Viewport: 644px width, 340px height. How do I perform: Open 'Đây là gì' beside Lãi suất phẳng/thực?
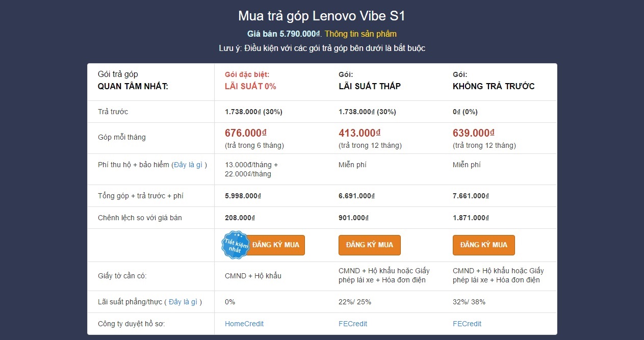tap(183, 302)
